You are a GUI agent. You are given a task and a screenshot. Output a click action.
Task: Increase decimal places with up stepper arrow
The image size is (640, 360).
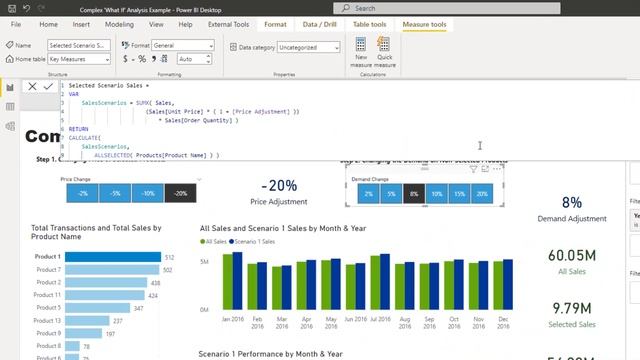[x=208, y=56]
